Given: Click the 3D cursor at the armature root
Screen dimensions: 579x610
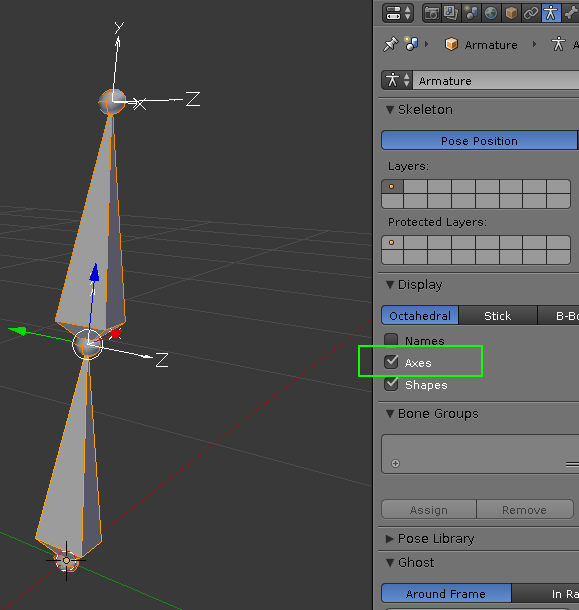Looking at the screenshot, I should pyautogui.click(x=66, y=561).
